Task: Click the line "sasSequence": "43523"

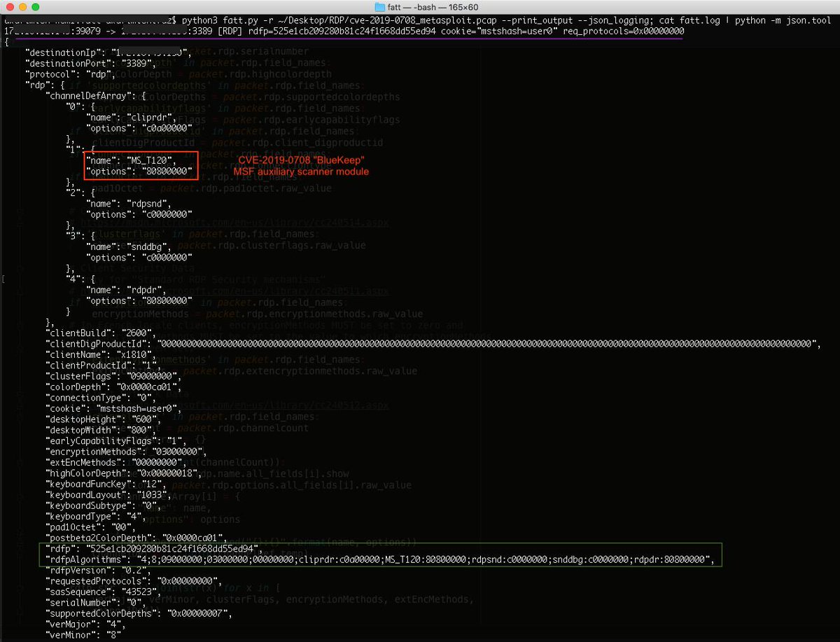Action: [x=102, y=593]
